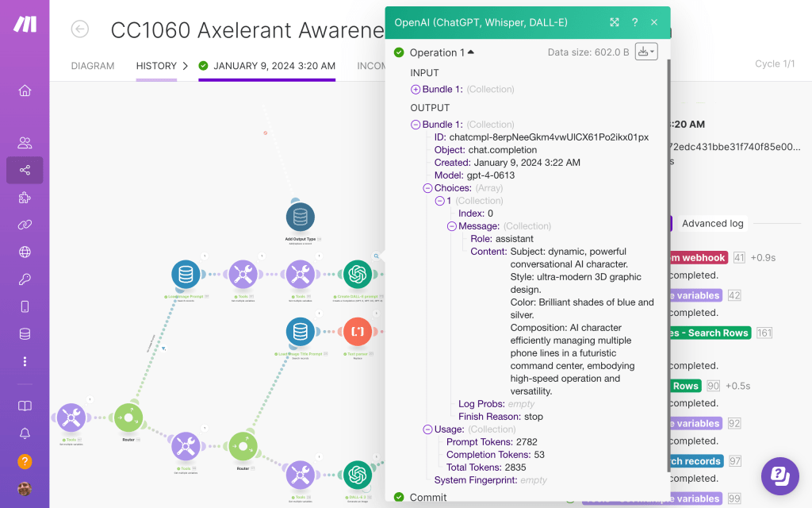Open the Keys icon in sidebar
This screenshot has height=508, width=812.
(25, 279)
